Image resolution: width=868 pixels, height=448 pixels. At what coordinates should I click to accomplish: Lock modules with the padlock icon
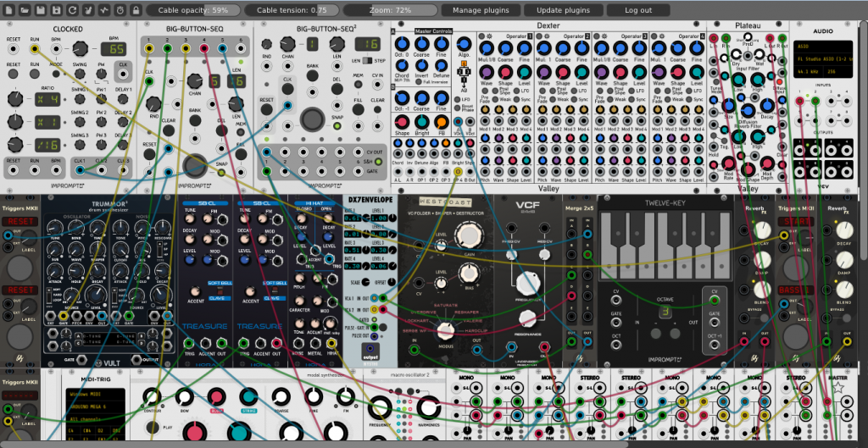pos(136,10)
